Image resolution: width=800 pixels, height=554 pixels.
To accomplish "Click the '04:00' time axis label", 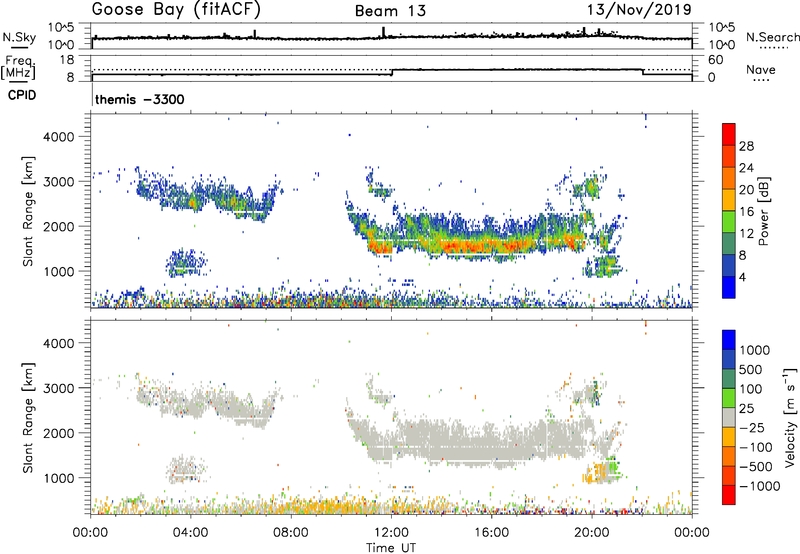I will coord(191,533).
